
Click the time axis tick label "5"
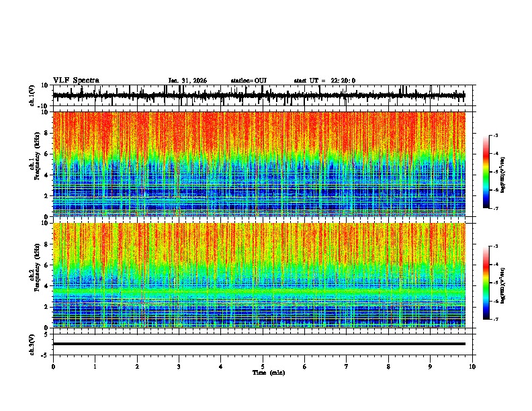click(x=263, y=367)
